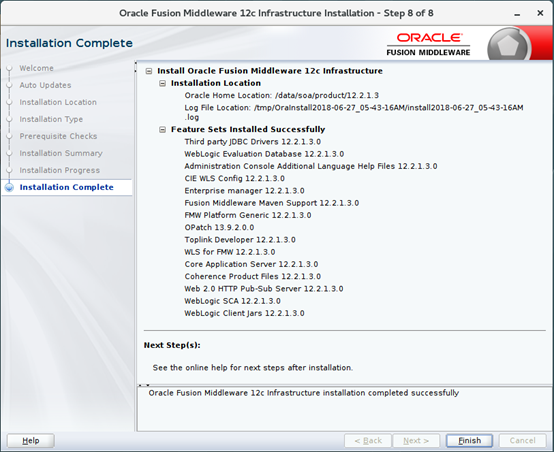Screen dimensions: 554x452
Task: Select the Installation Complete step icon
Action: pos(10,187)
